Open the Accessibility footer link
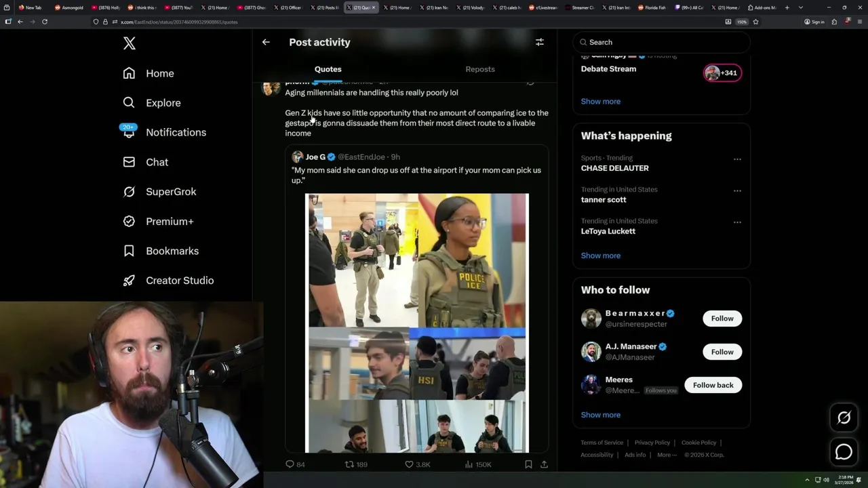The image size is (868, 488). click(597, 455)
